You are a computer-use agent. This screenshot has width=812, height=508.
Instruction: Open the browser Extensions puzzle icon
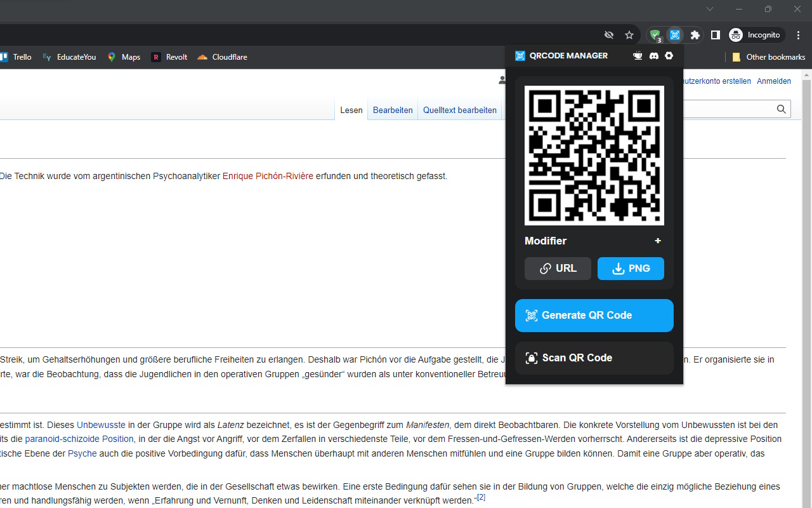click(695, 35)
